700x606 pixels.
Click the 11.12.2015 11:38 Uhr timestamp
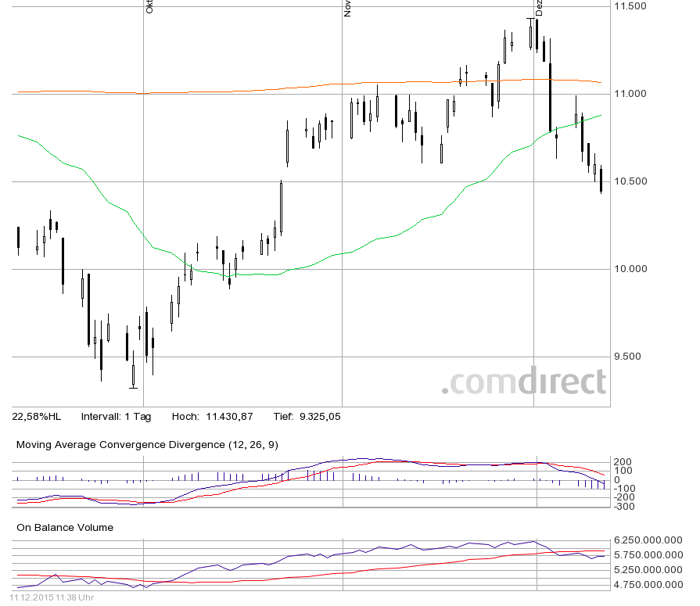(x=52, y=598)
